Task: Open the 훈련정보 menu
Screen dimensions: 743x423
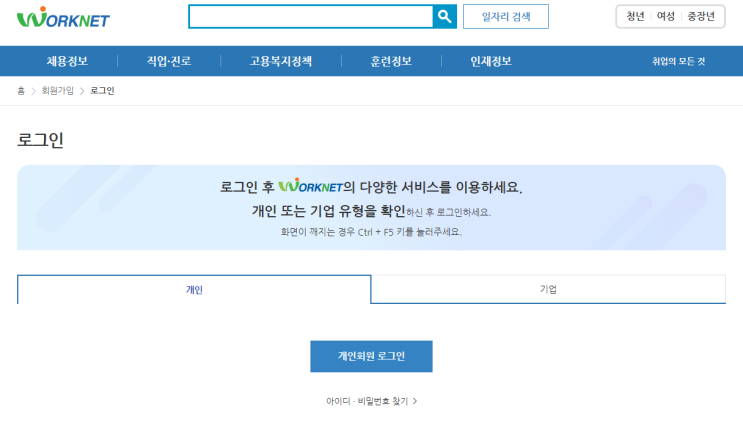Action: (x=391, y=61)
